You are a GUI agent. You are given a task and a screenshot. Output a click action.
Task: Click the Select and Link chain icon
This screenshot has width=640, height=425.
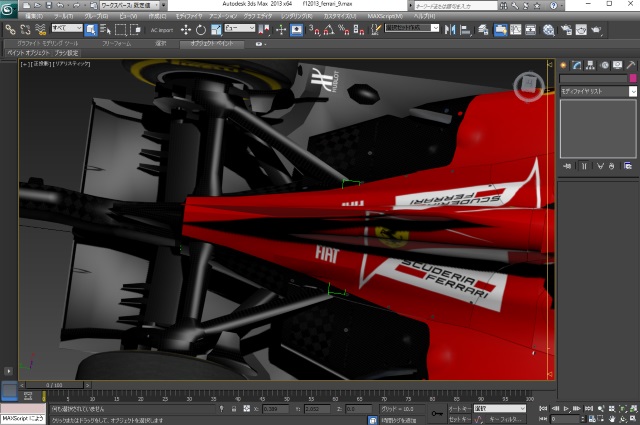(10, 30)
